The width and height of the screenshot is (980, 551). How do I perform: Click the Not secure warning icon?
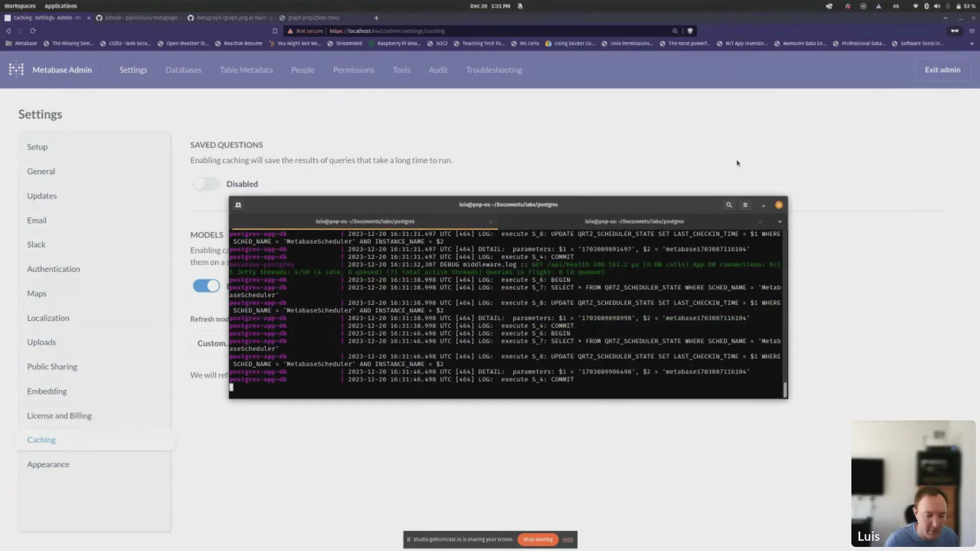point(290,31)
